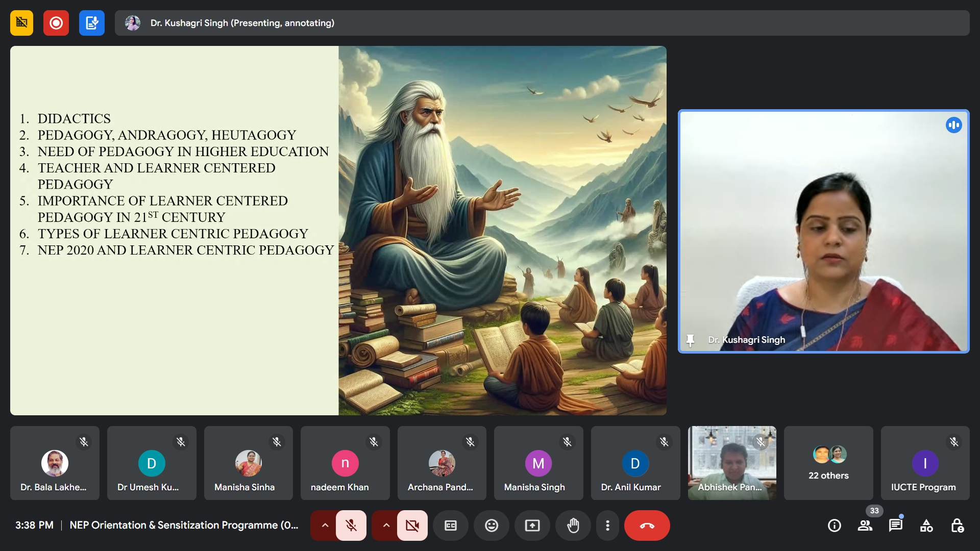Raise hand using the hand icon
Screen dimensions: 980x551
(573, 525)
